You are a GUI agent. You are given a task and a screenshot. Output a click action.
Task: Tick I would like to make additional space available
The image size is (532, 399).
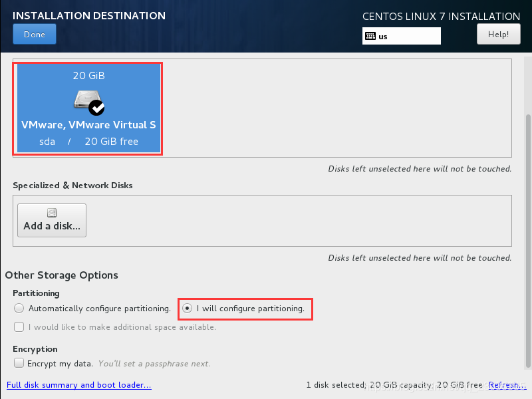(19, 327)
